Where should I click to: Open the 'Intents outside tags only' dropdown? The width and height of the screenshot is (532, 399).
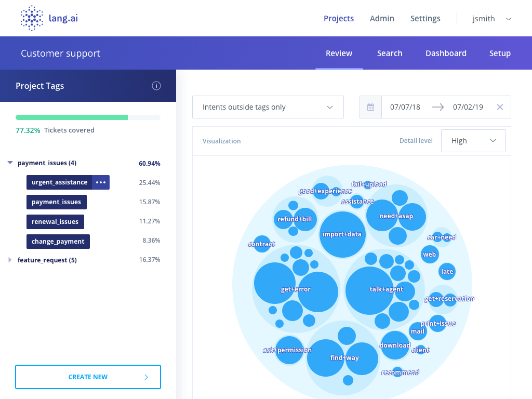pyautogui.click(x=268, y=107)
